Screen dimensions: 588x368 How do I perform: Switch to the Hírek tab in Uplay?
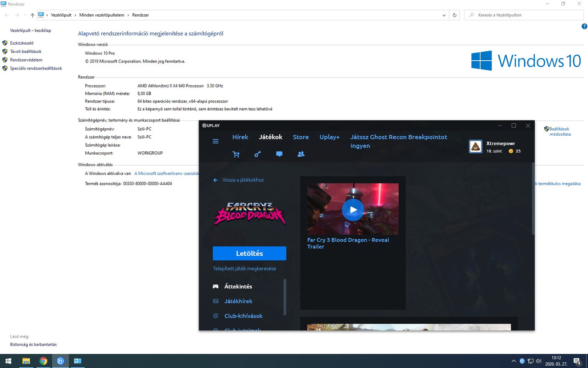pyautogui.click(x=240, y=137)
